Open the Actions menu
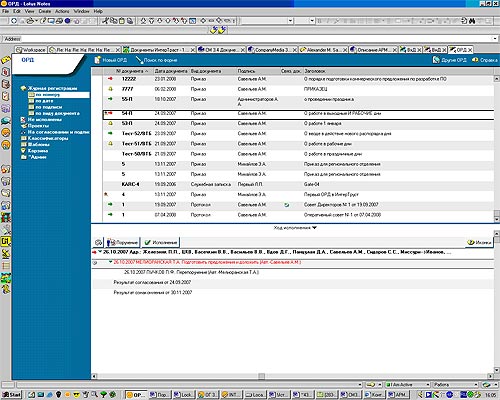 click(x=62, y=11)
